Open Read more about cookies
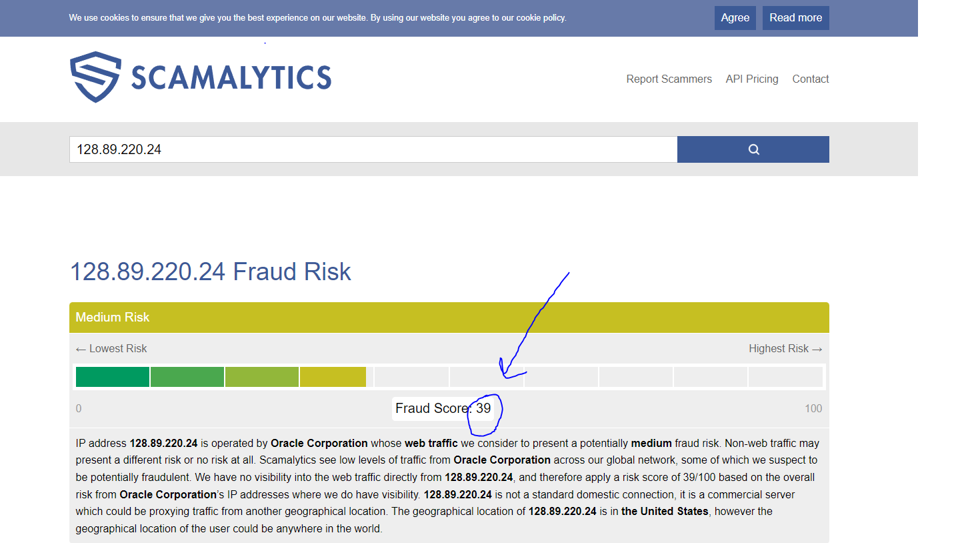Screen dimensions: 980x543 (795, 18)
